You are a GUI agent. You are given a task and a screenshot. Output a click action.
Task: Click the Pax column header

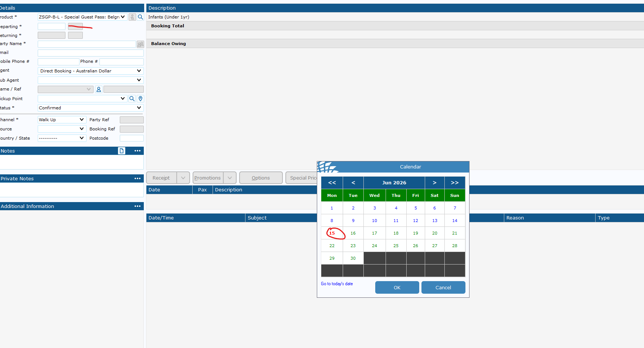coord(203,190)
